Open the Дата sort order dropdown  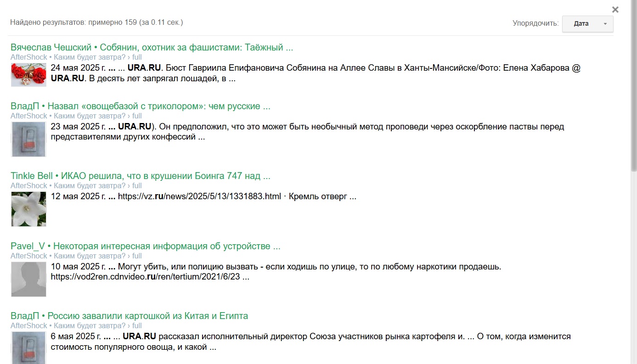(x=581, y=24)
